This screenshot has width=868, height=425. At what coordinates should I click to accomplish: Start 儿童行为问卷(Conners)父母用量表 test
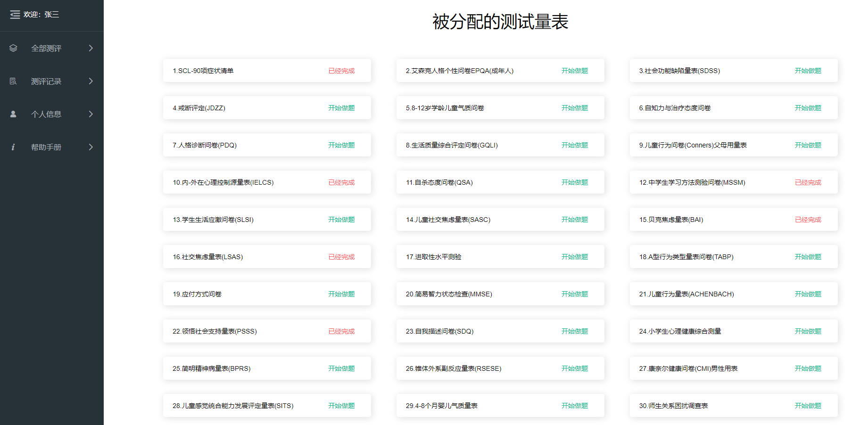[x=808, y=145]
